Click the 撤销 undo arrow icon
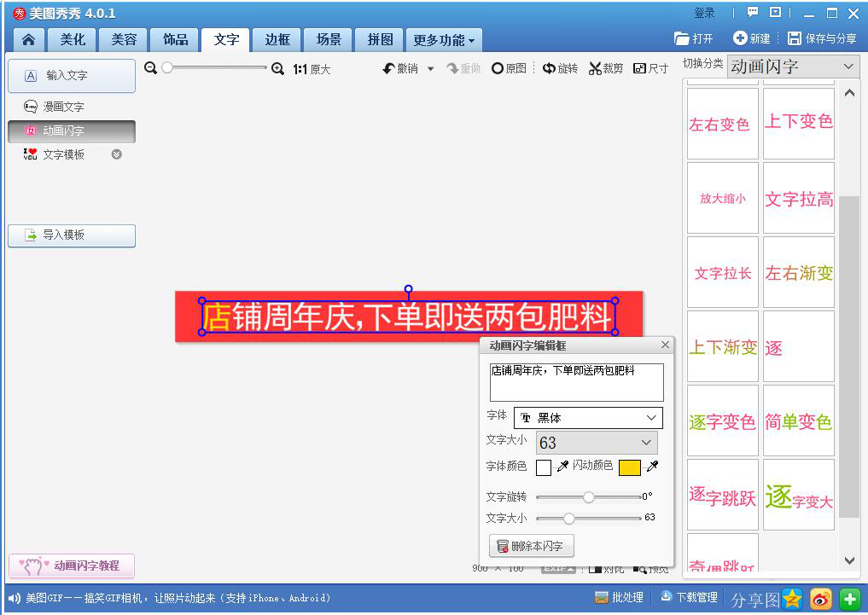The width and height of the screenshot is (868, 615). [388, 68]
